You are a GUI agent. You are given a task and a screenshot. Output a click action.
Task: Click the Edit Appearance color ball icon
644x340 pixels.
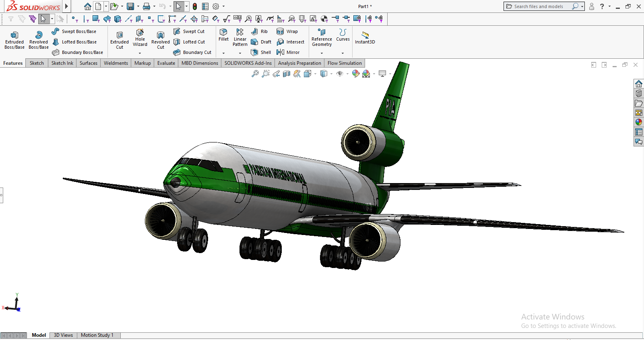pyautogui.click(x=356, y=74)
